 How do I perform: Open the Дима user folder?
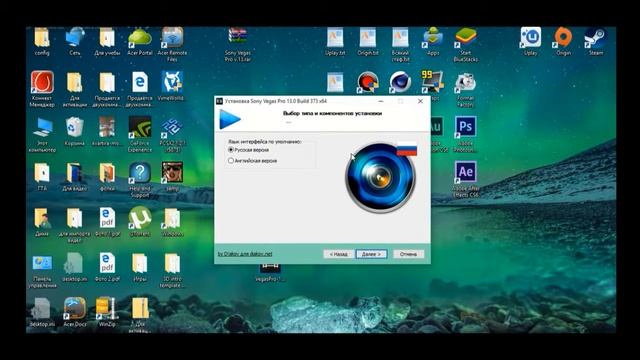pyautogui.click(x=42, y=222)
